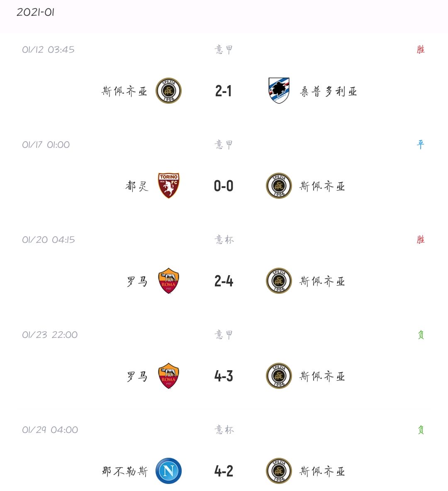This screenshot has height=491, width=448.
Task: Click team name 都灵
Action: (x=137, y=186)
